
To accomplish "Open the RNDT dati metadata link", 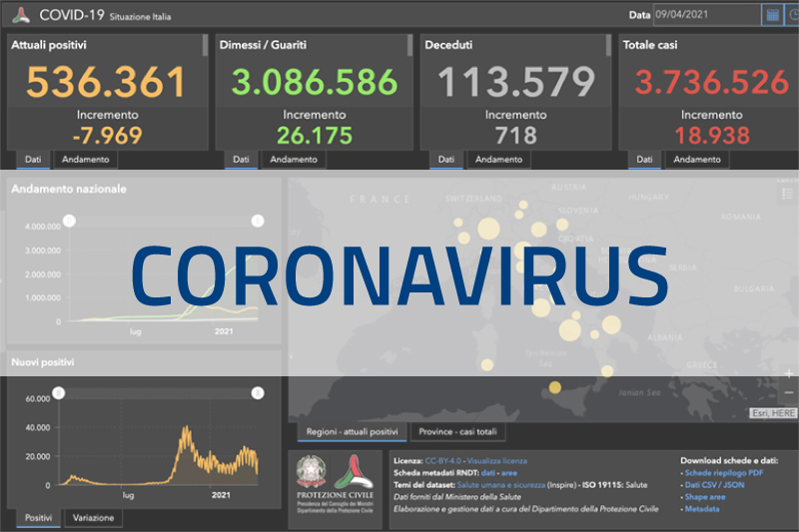I will click(x=487, y=473).
